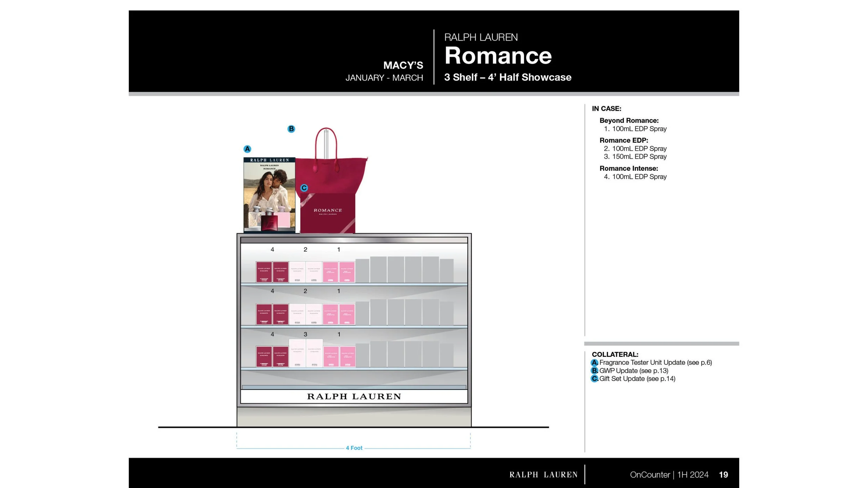Click the blue C marker on the gift set
The width and height of the screenshot is (868, 488).
coord(304,188)
